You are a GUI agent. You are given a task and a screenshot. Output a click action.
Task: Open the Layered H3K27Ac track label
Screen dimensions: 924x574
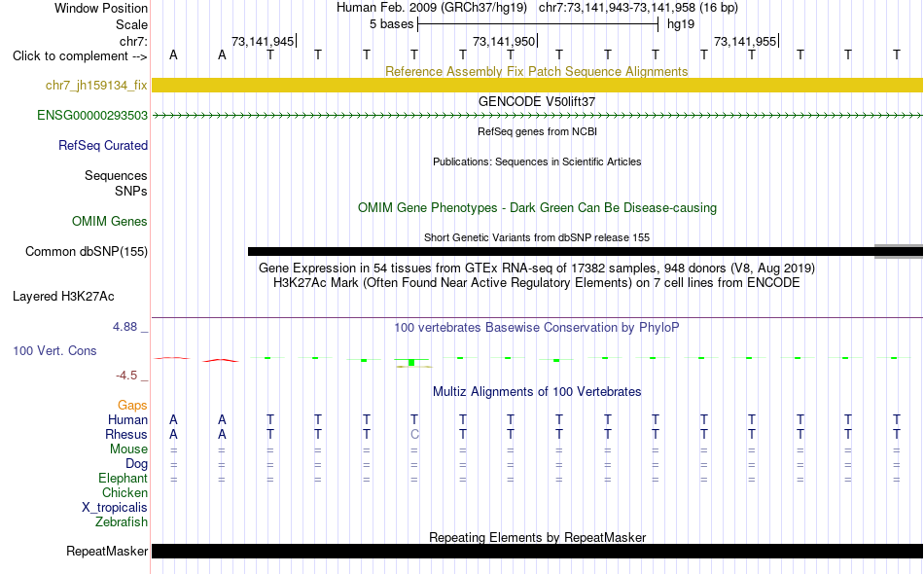pos(63,297)
